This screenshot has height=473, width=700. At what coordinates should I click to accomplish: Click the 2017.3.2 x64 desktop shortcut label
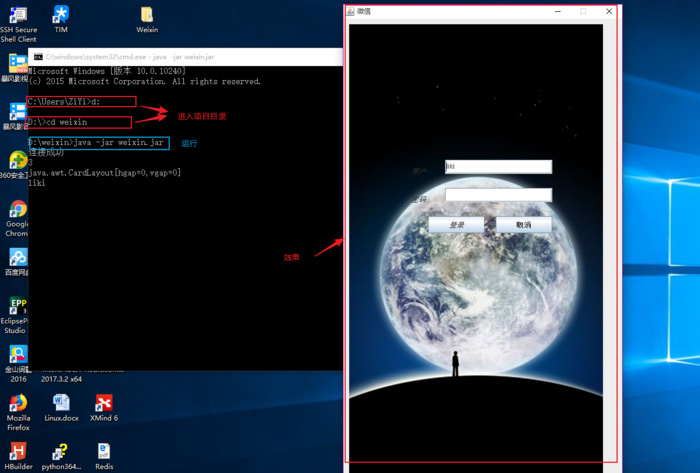tap(62, 379)
